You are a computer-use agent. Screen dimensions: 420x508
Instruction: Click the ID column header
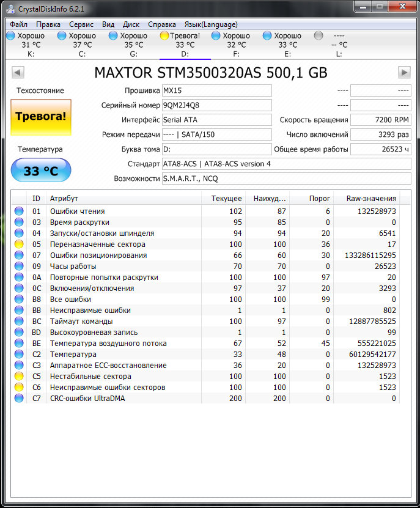pos(36,199)
